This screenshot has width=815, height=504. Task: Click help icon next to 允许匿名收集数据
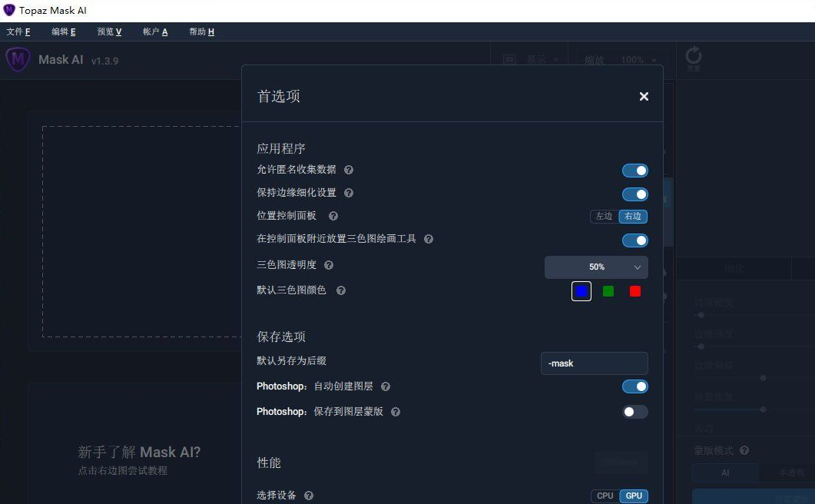point(349,170)
